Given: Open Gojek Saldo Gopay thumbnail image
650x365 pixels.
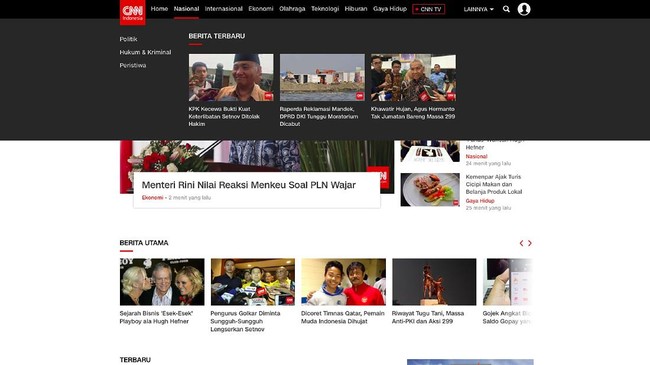Looking at the screenshot, I should point(508,282).
